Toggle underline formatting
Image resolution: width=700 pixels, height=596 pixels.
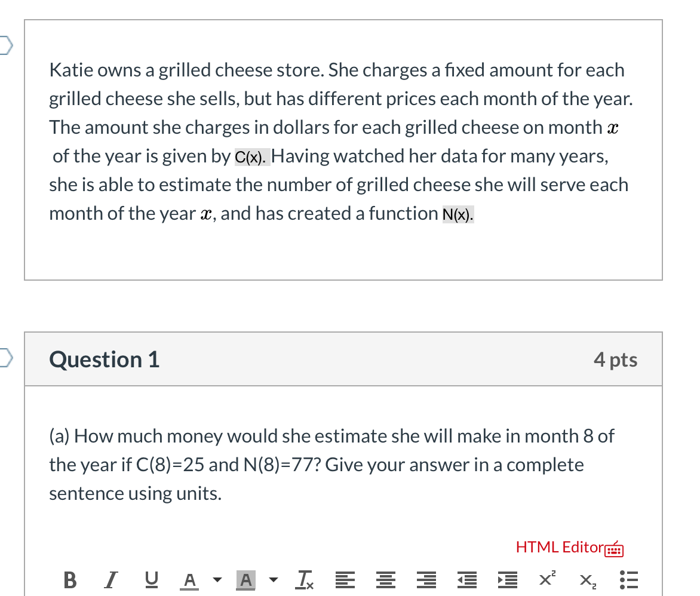pos(151,579)
